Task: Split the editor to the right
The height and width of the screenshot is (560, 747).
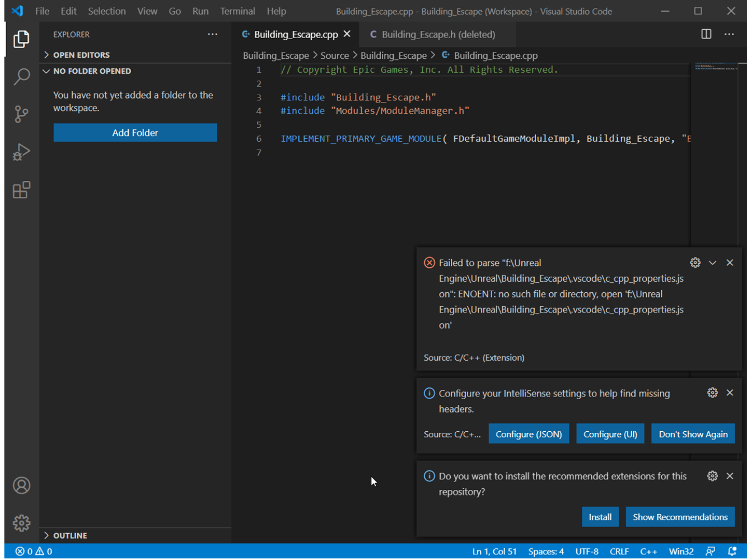Action: tap(706, 34)
